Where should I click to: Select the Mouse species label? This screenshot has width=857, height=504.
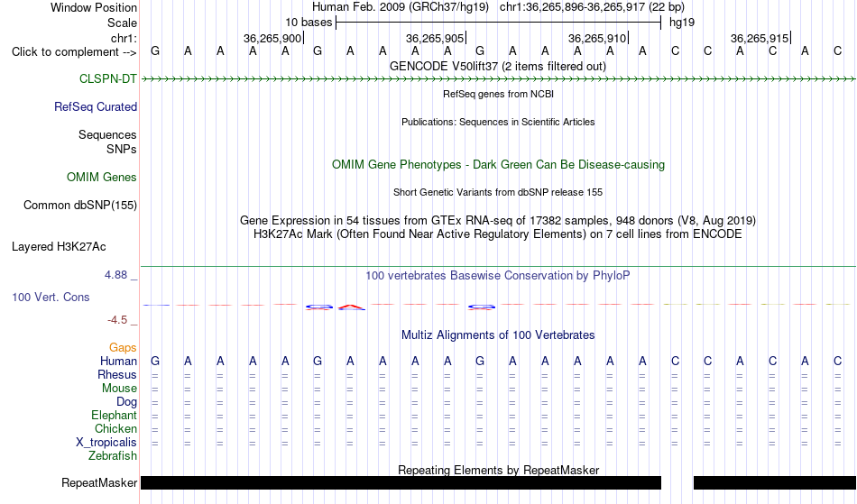pyautogui.click(x=119, y=389)
